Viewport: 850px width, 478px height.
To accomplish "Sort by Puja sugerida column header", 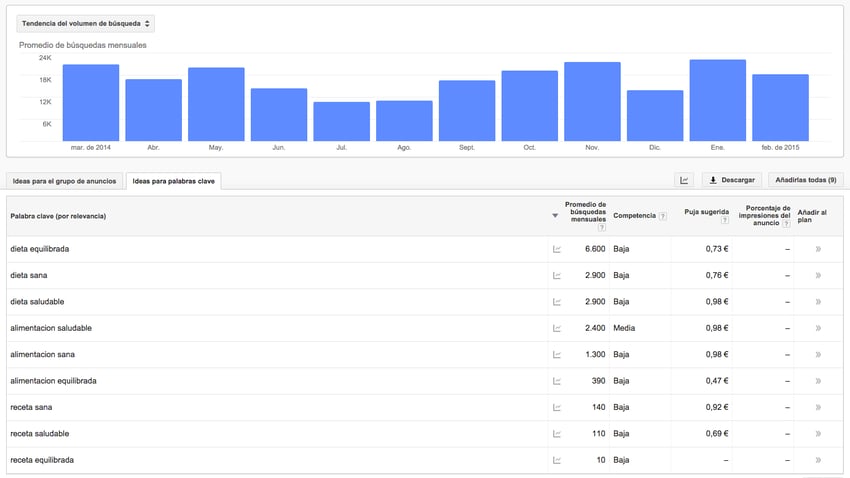I will pos(706,212).
